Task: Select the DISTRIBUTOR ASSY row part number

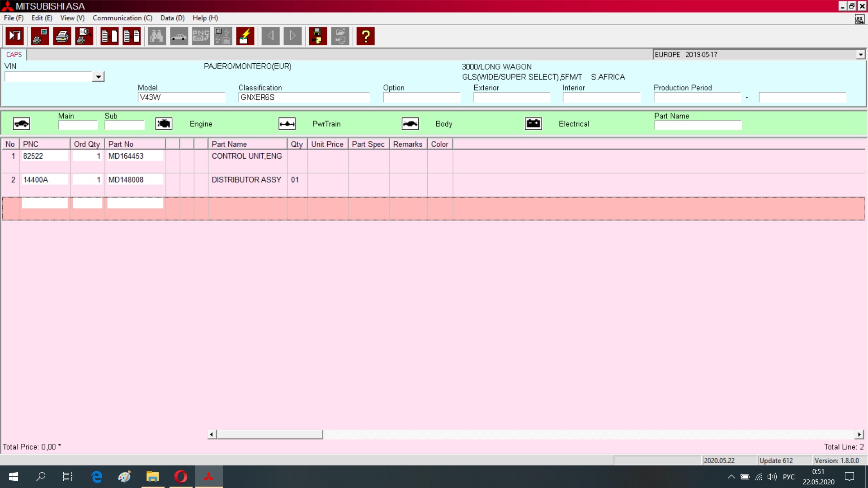Action: (135, 180)
